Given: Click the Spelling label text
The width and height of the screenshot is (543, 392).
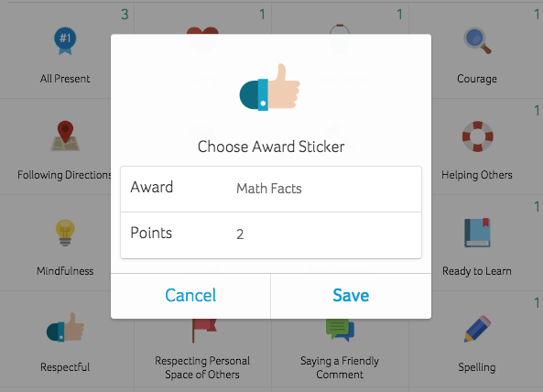Looking at the screenshot, I should [477, 367].
